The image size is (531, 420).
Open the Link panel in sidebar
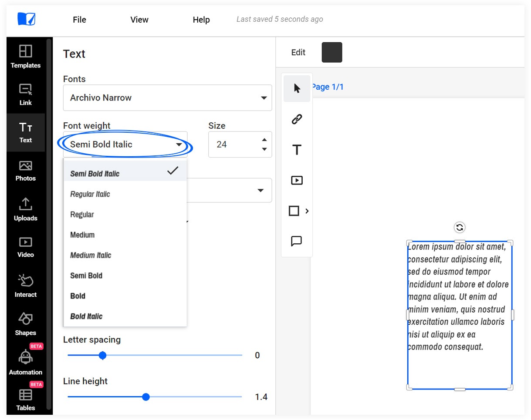tap(26, 94)
